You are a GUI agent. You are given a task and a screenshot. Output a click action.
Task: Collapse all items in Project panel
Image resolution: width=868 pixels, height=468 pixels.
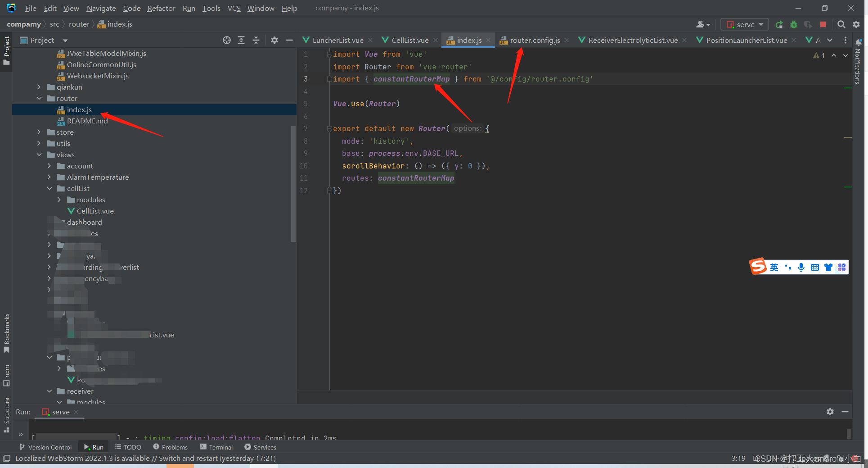(256, 40)
